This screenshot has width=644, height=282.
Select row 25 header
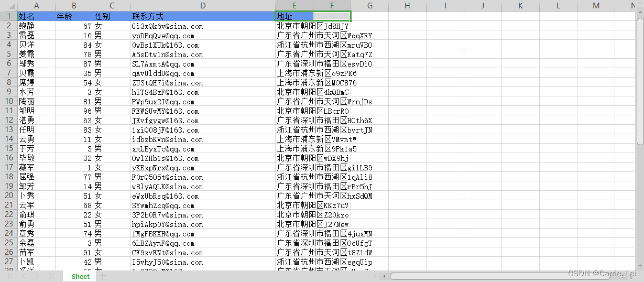click(8, 243)
